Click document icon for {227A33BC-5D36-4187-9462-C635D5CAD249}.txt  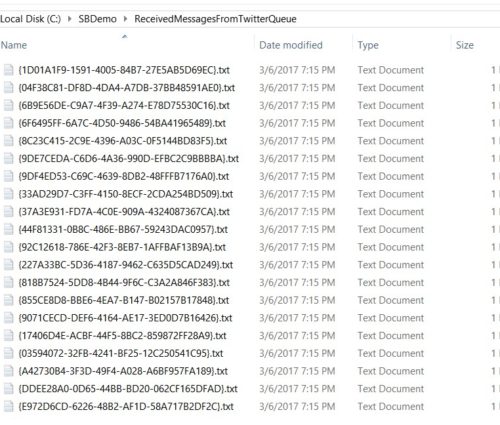pyautogui.click(x=8, y=265)
